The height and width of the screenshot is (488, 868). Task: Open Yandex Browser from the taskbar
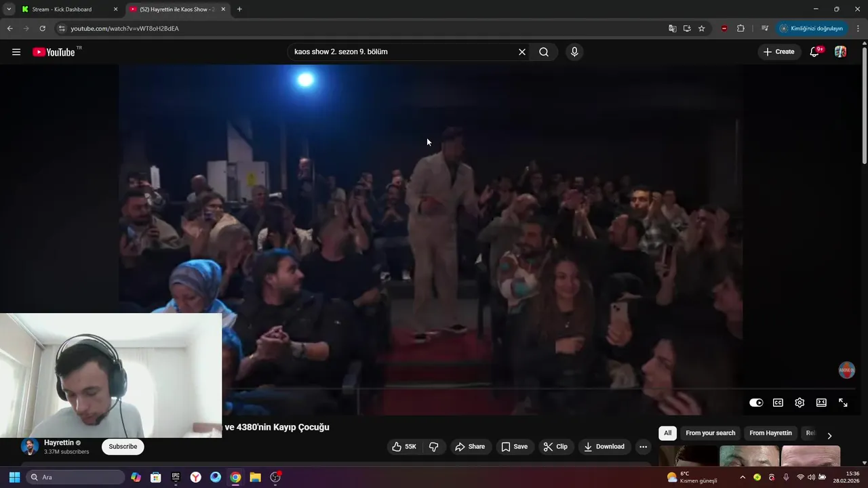pos(195,477)
